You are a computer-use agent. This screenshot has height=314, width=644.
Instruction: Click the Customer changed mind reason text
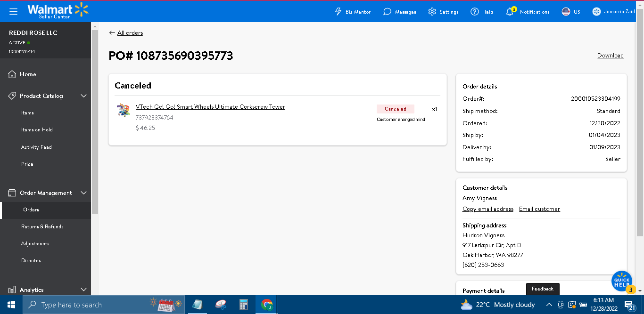pos(401,120)
